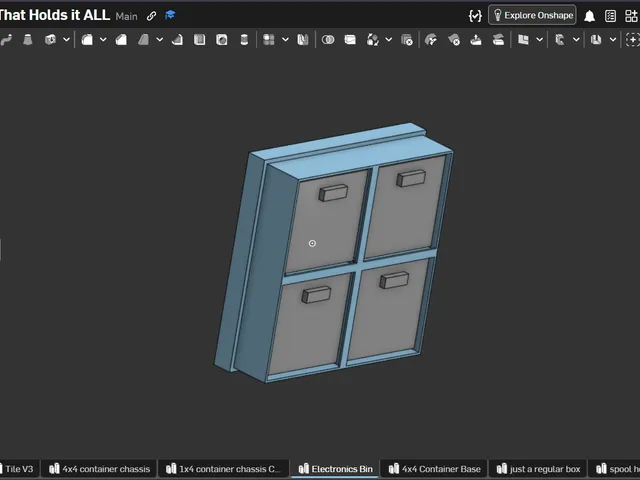This screenshot has height=480, width=640.
Task: Select the Hole tool
Action: pos(222,40)
